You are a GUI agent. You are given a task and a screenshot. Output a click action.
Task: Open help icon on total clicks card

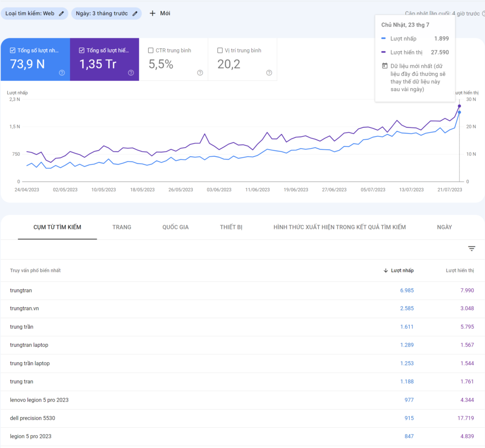[62, 72]
